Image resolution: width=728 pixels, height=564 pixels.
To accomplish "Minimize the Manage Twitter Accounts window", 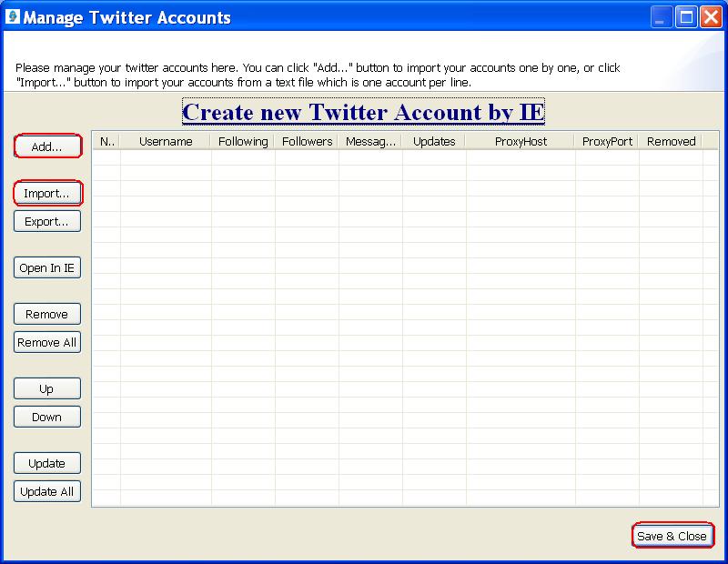I will coord(661,17).
